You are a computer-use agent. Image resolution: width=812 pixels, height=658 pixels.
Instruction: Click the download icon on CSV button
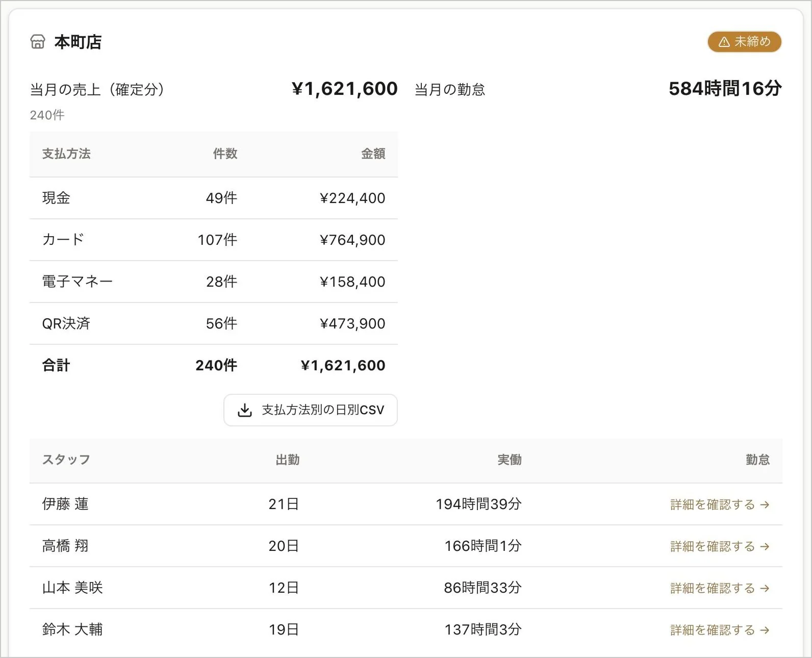coord(245,410)
